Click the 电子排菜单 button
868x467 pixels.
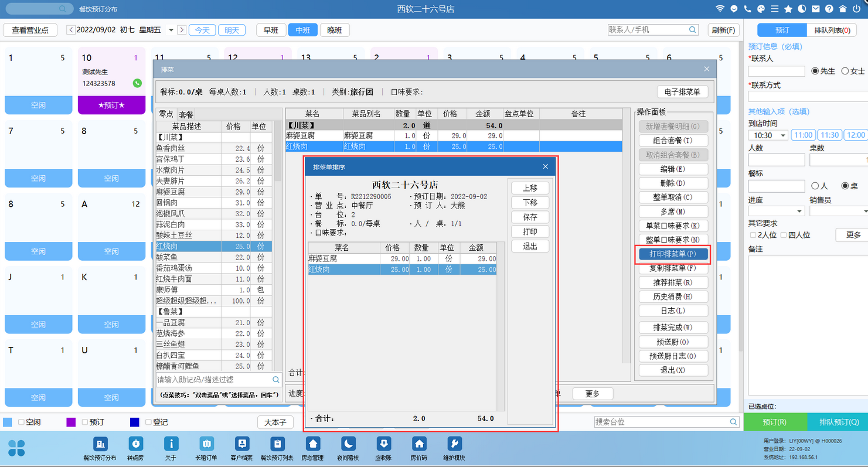pyautogui.click(x=683, y=92)
